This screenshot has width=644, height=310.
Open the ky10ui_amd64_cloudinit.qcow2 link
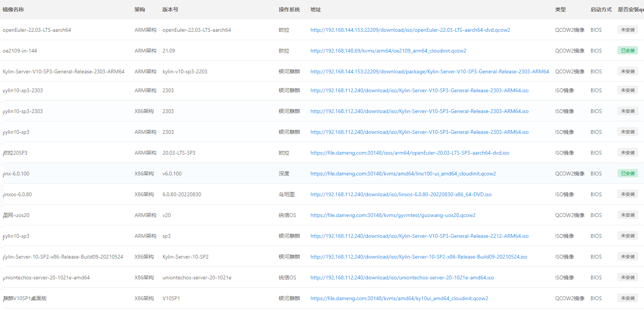pos(399,298)
